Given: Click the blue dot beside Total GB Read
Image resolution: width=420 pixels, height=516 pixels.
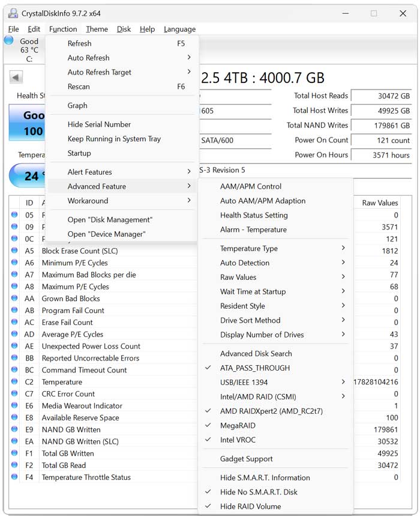Looking at the screenshot, I should pos(14,466).
